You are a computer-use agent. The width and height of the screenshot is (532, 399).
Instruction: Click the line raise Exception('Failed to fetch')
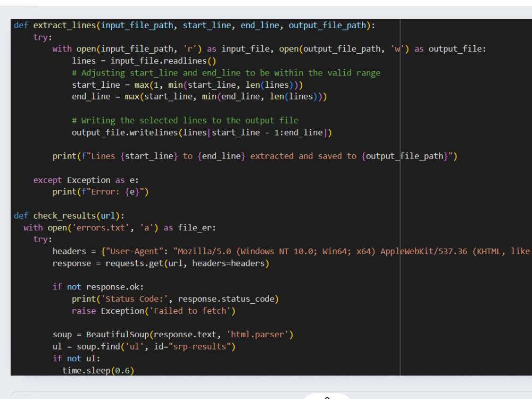(153, 311)
